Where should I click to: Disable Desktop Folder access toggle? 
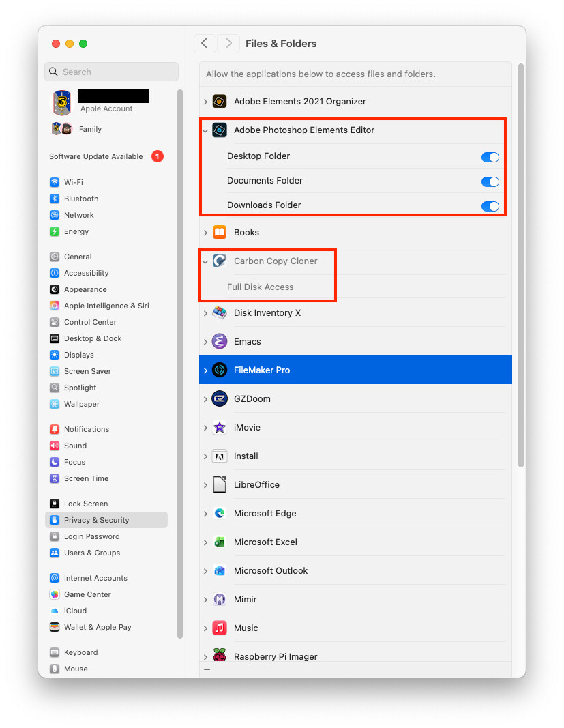tap(490, 157)
